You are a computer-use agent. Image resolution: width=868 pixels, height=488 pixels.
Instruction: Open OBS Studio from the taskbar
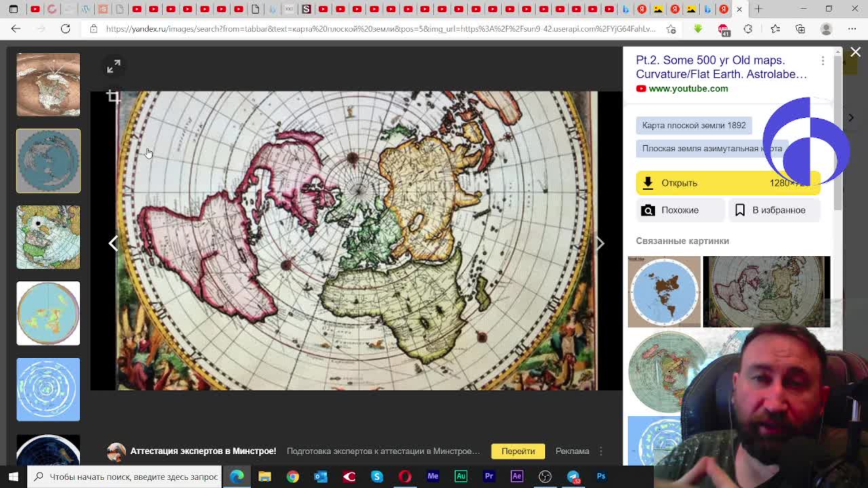tap(545, 476)
